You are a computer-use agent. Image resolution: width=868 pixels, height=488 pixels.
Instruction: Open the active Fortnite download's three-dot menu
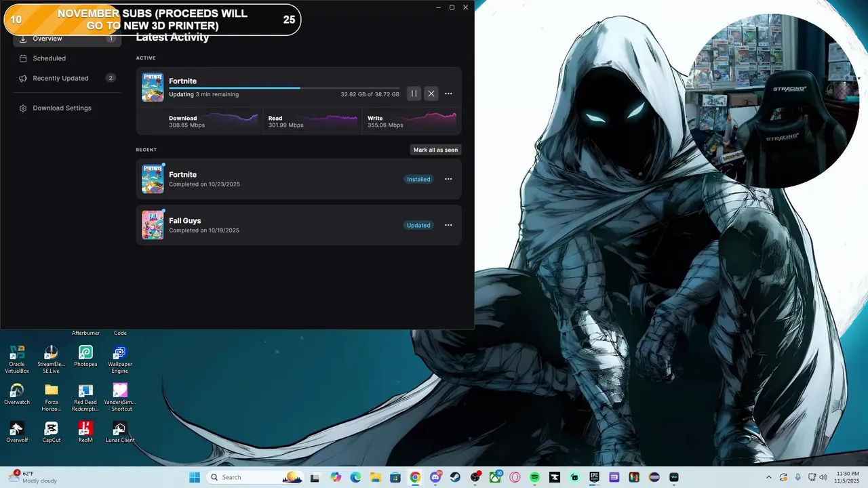tap(448, 94)
